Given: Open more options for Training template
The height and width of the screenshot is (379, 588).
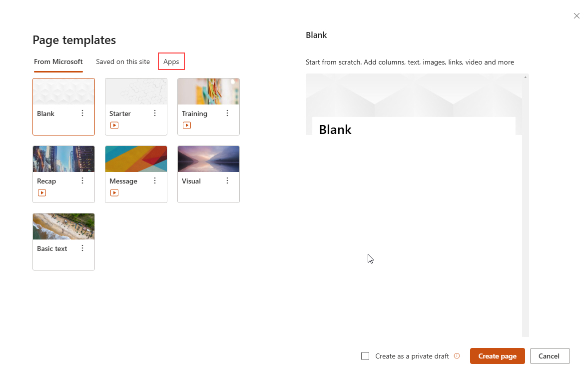Looking at the screenshot, I should tap(227, 113).
